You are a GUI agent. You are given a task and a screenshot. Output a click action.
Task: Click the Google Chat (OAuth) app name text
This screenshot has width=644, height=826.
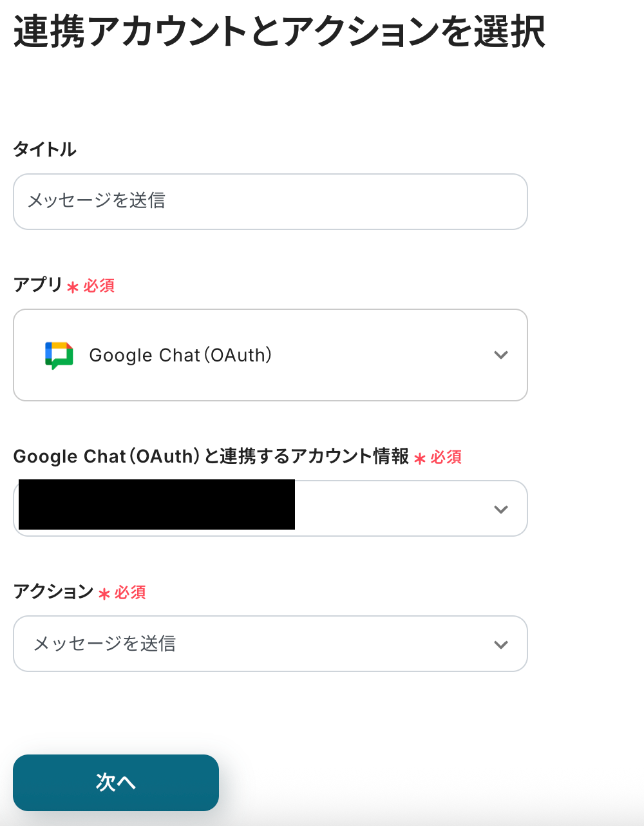[x=180, y=355]
